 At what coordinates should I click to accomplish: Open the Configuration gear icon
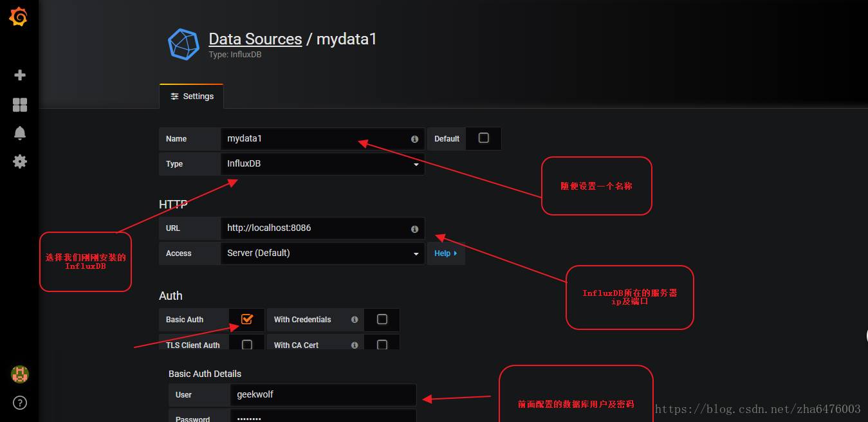tap(20, 161)
